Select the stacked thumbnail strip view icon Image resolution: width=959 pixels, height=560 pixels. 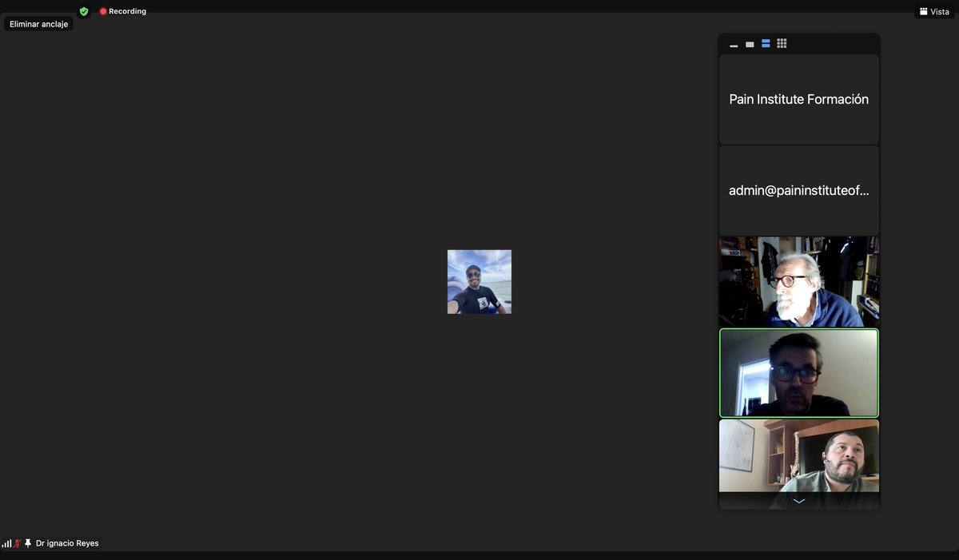[x=766, y=44]
